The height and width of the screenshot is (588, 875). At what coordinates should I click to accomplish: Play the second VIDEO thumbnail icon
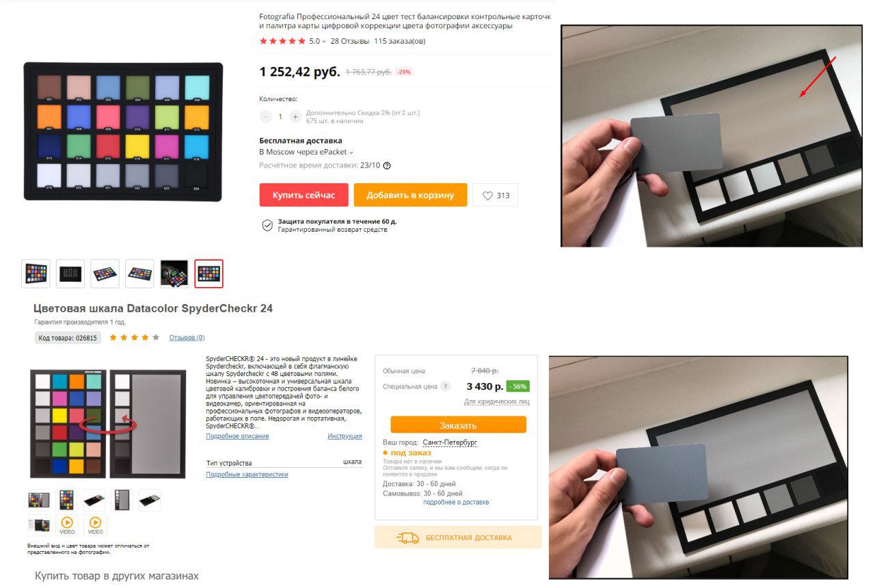coord(95,524)
